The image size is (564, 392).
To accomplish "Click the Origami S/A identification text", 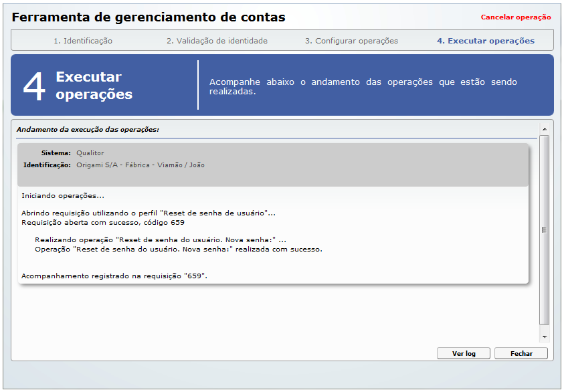I will coord(140,165).
